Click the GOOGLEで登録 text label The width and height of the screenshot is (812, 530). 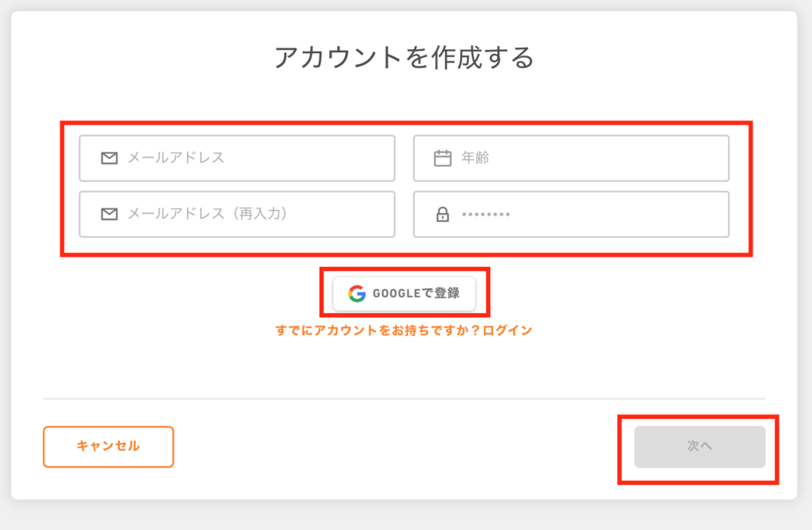tap(416, 293)
